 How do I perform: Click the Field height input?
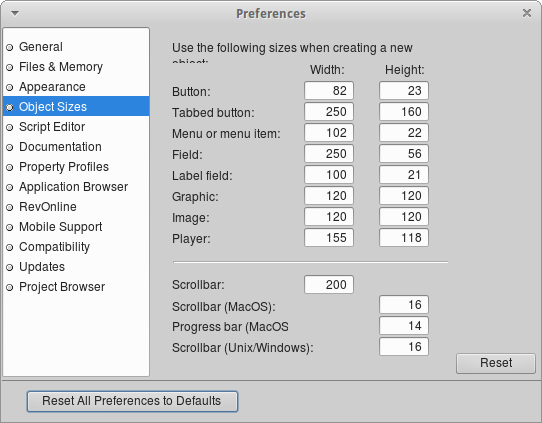click(404, 154)
